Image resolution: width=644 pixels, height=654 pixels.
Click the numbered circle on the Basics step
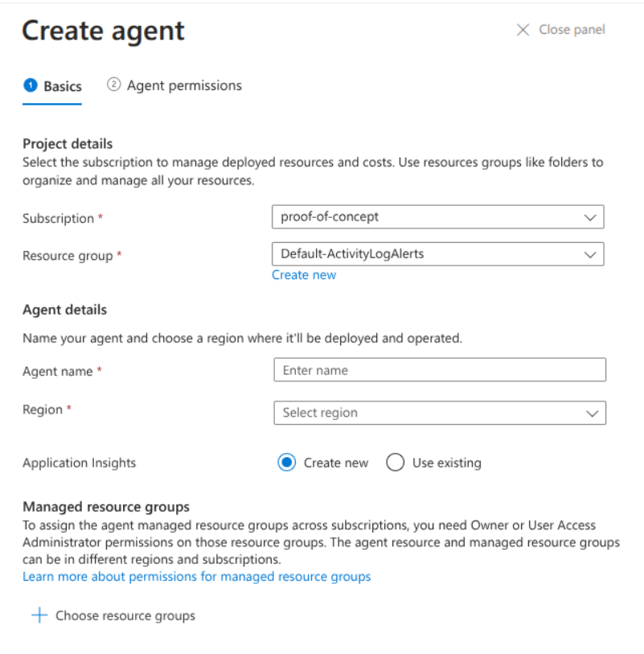click(28, 85)
